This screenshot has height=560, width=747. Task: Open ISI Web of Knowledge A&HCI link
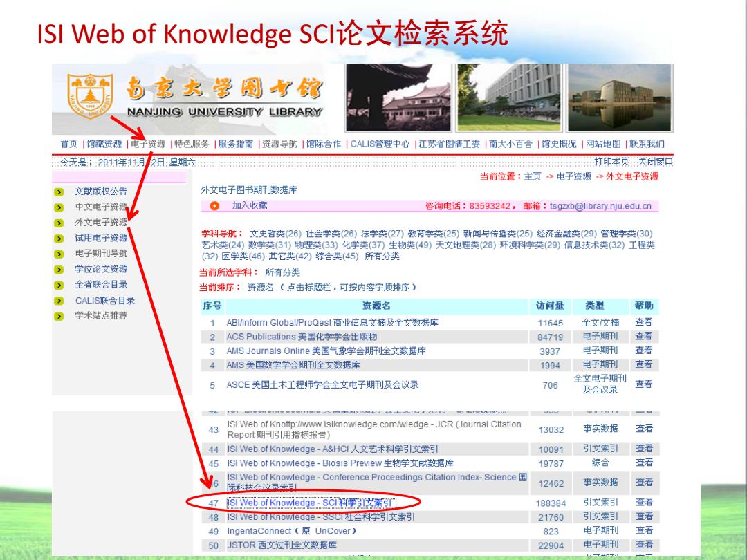point(333,449)
